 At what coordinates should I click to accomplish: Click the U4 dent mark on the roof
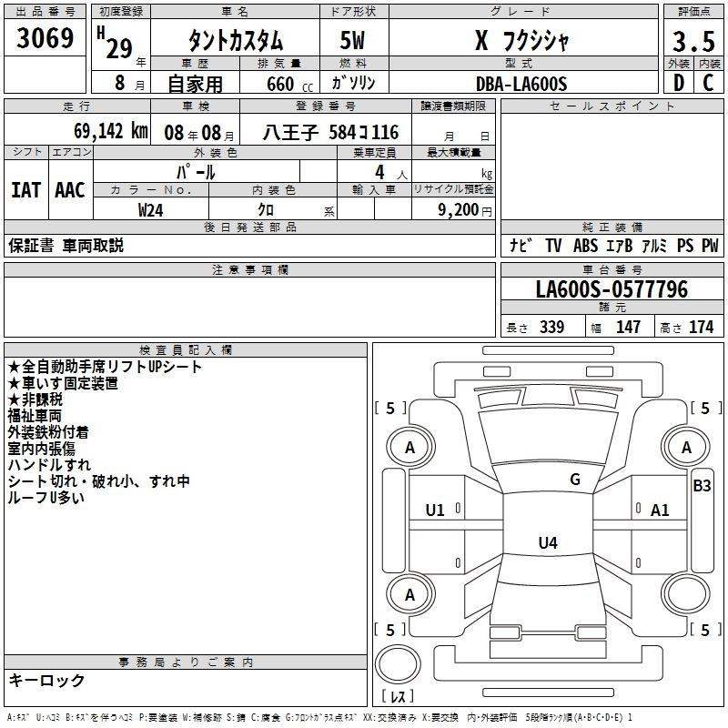(547, 543)
